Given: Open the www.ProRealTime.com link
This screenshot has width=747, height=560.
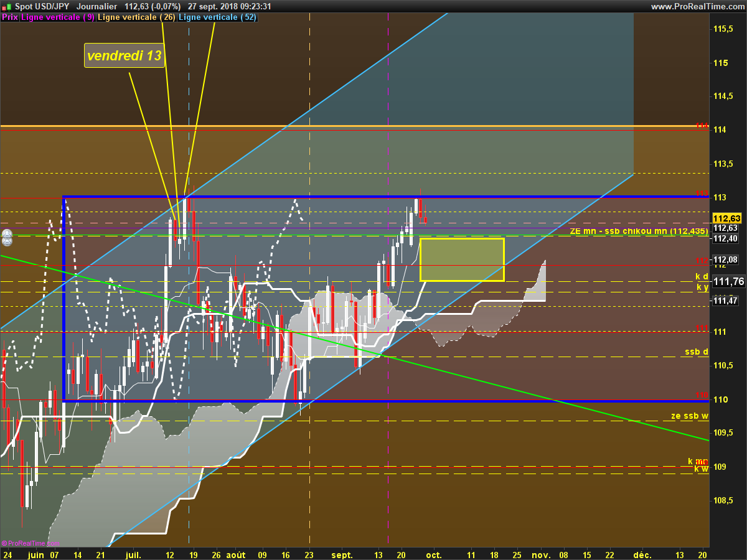Looking at the screenshot, I should point(697,6).
